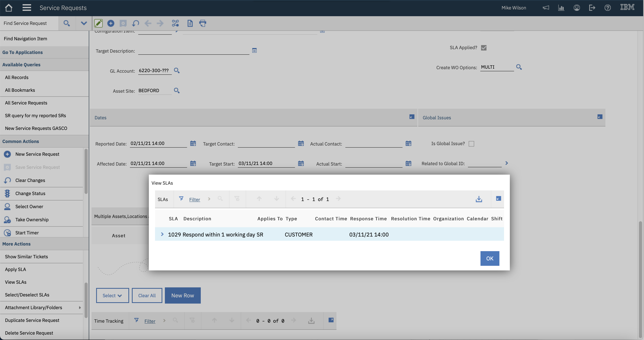
Task: Click the Target Contact date field
Action: click(266, 144)
